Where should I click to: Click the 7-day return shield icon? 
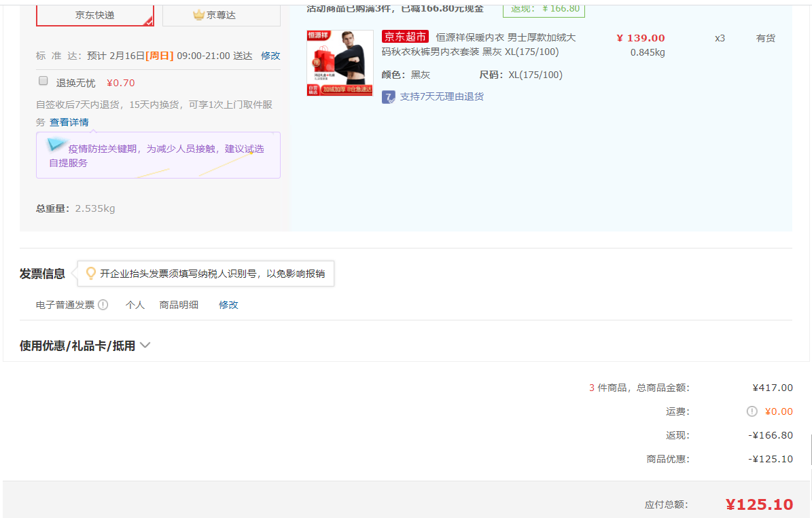tap(389, 97)
